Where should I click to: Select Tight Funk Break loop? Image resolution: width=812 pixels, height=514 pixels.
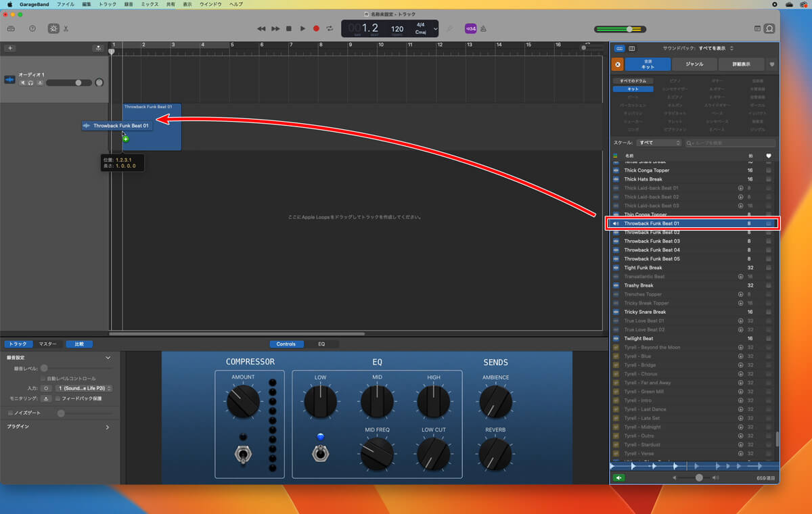pyautogui.click(x=694, y=268)
